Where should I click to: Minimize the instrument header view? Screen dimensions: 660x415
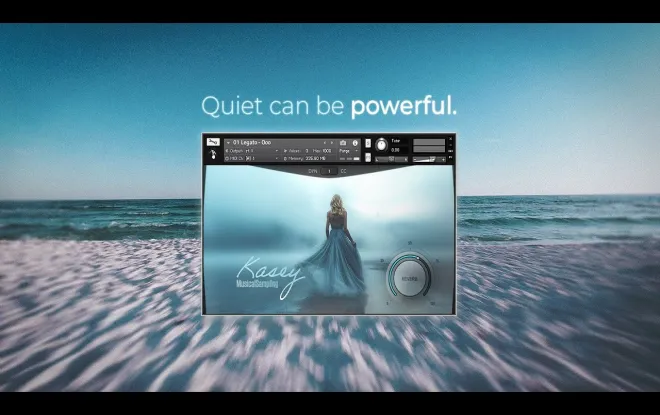[x=450, y=145]
